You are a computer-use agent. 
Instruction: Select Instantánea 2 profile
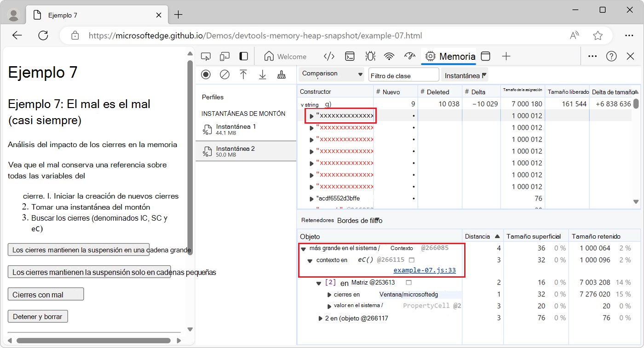pyautogui.click(x=246, y=151)
